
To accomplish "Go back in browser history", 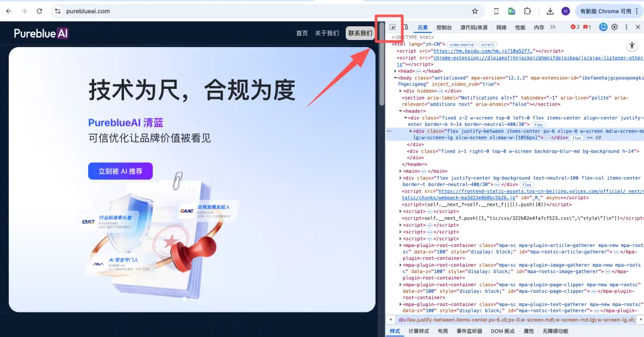I will click(8, 11).
